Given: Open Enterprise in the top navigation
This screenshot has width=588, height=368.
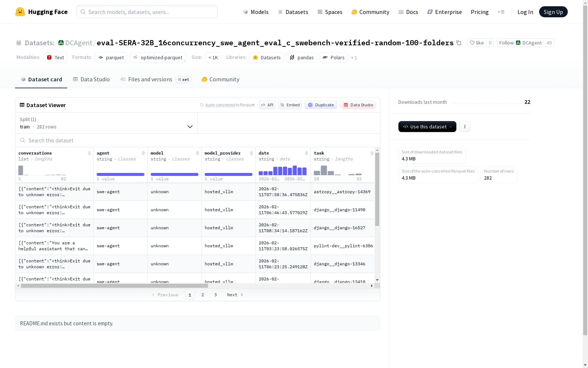Looking at the screenshot, I should (x=445, y=12).
